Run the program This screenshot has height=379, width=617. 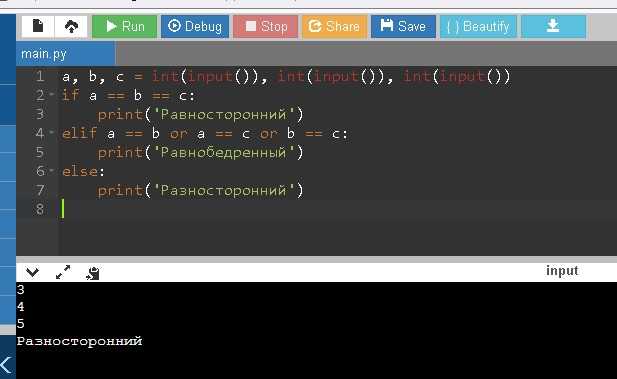click(x=125, y=26)
